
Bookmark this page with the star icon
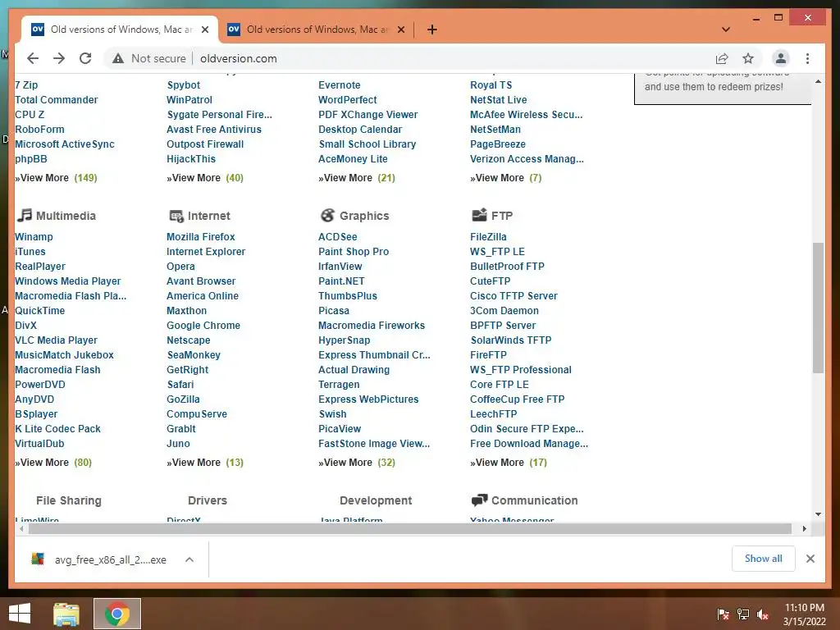click(x=748, y=58)
